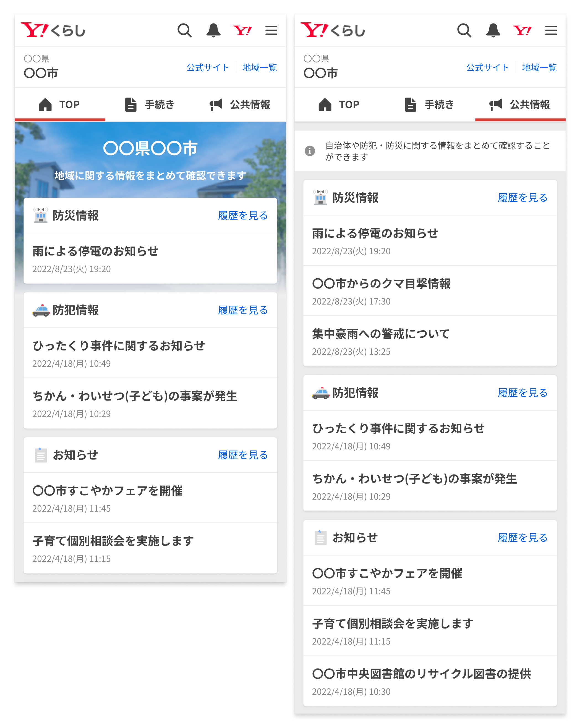The width and height of the screenshot is (580, 728).
Task: Click 履歴を見る for 防災情報 in left screen
Action: (x=243, y=215)
